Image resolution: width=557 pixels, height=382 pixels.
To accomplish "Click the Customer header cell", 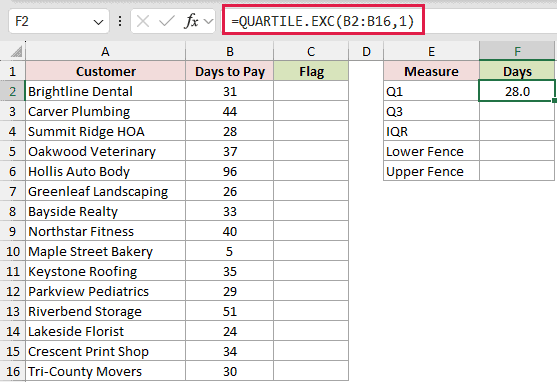I will coord(106,71).
